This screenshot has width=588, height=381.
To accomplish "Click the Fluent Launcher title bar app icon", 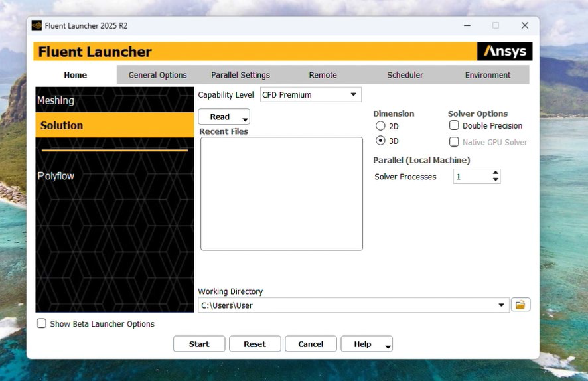I will pyautogui.click(x=37, y=25).
